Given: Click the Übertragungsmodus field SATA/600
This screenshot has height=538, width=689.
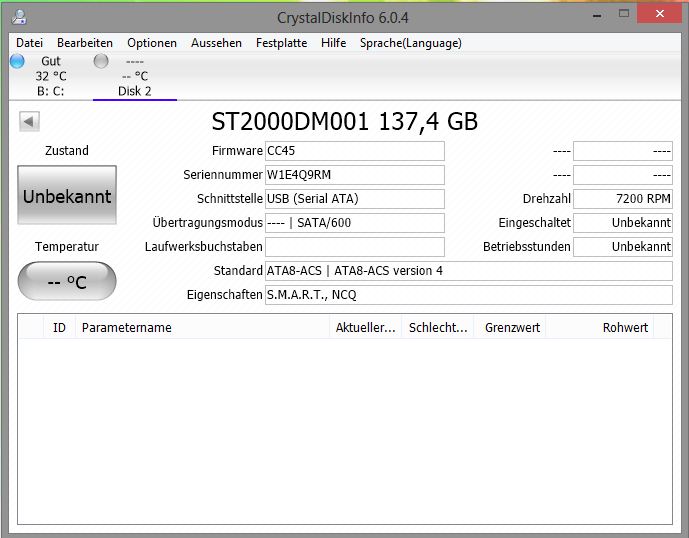Looking at the screenshot, I should pos(355,223).
